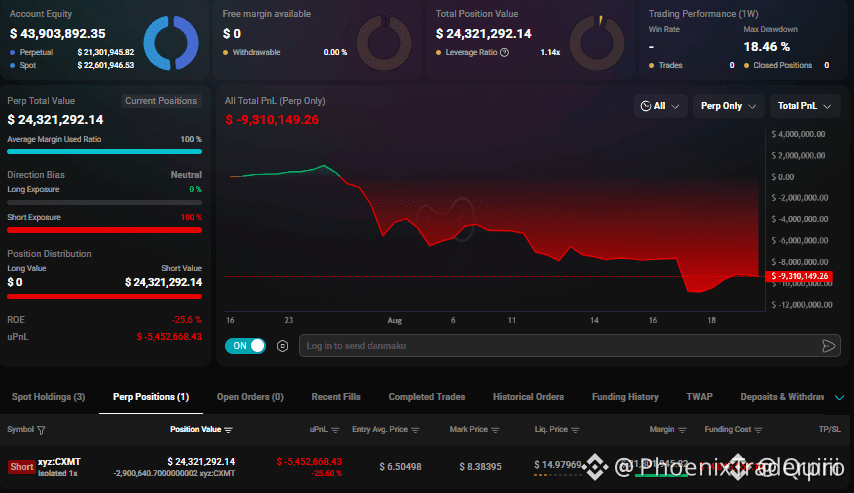Switch to Recent Fills tab

[x=336, y=397]
